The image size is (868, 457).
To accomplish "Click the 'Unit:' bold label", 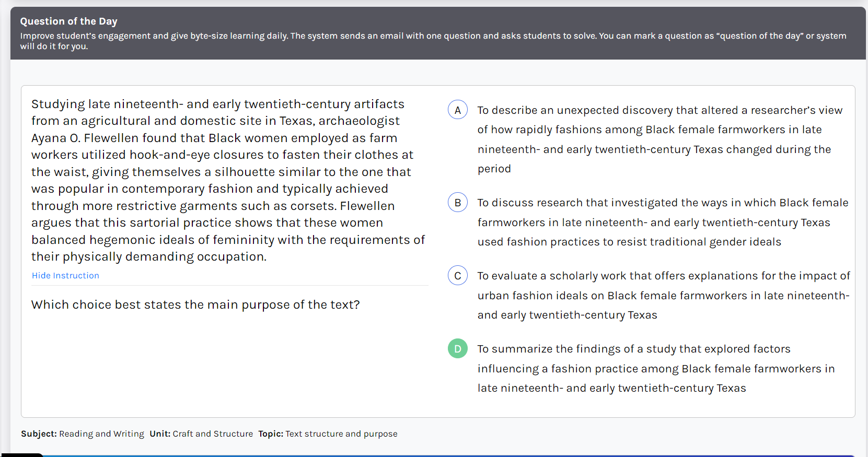I will (160, 434).
